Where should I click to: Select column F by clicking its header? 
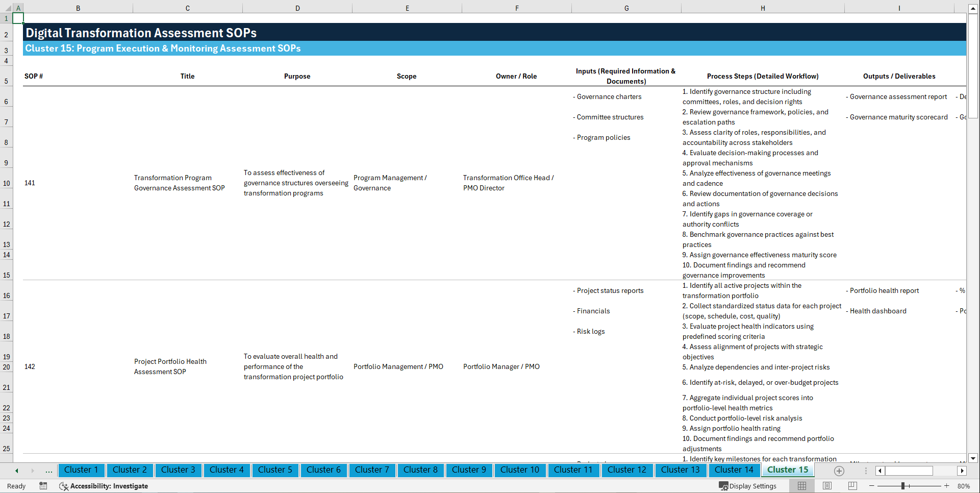point(517,8)
